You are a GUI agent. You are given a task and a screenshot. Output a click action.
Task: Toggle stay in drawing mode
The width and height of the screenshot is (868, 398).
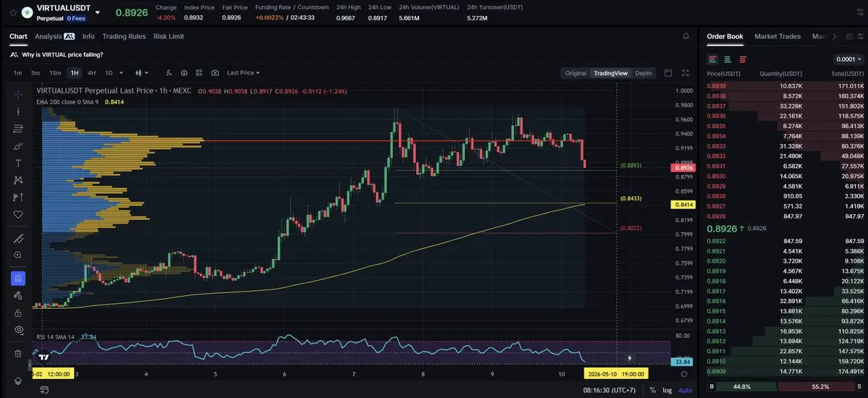[x=17, y=295]
